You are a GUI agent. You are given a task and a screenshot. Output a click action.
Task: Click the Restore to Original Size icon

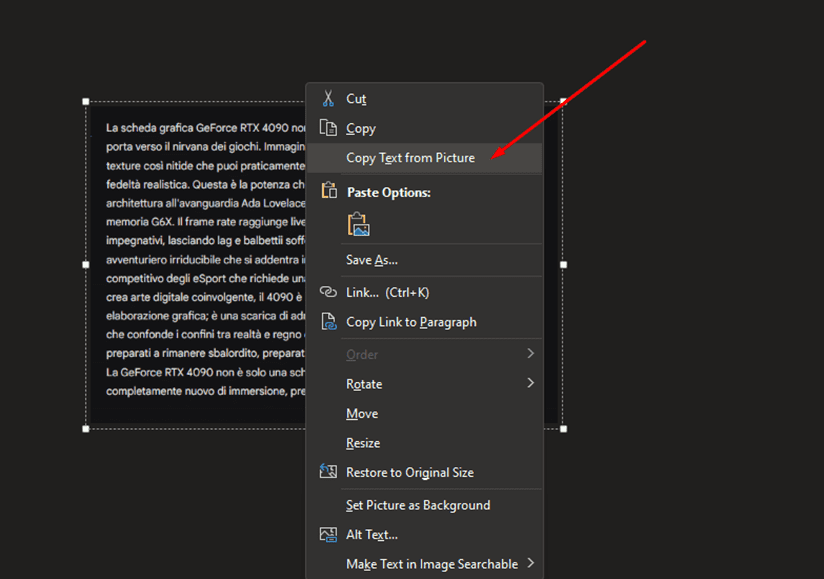(327, 472)
